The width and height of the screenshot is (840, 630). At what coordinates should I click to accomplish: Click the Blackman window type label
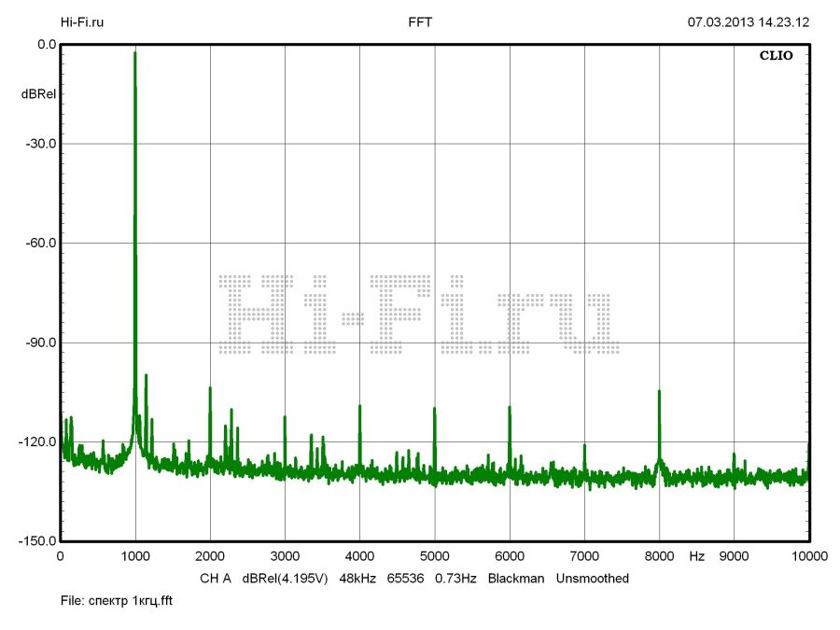pos(515,579)
